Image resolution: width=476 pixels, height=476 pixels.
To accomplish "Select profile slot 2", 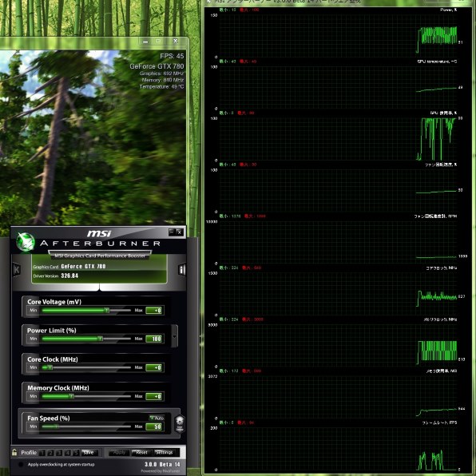I will 50,453.
